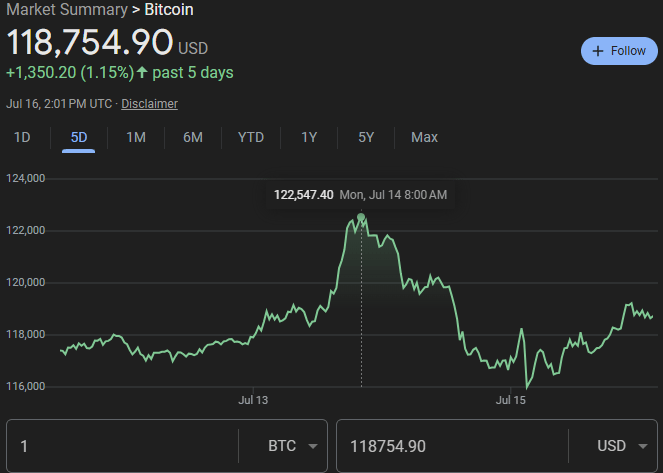Screen dimensions: 663x473
Task: Switch to the 6M range tab
Action: [x=193, y=137]
